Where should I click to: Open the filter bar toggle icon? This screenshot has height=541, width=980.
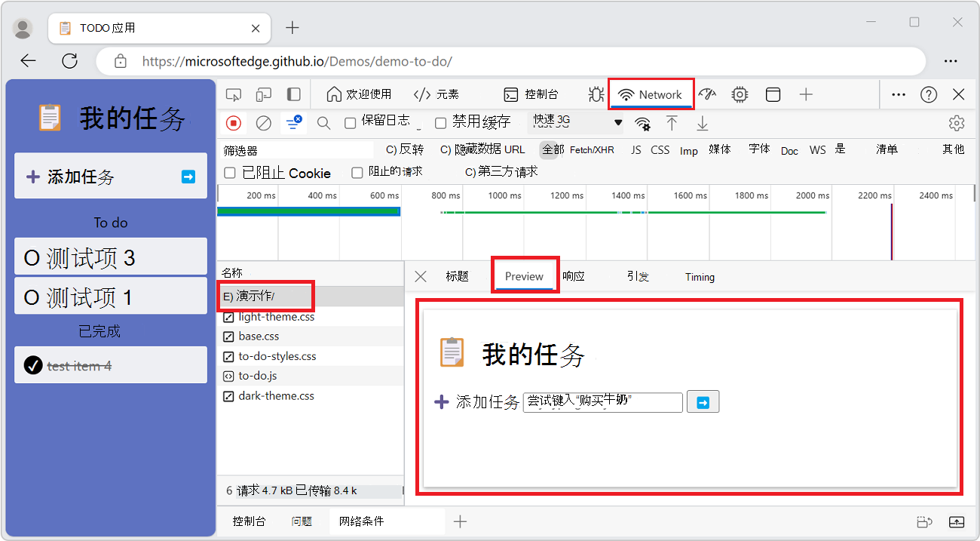[x=293, y=122]
